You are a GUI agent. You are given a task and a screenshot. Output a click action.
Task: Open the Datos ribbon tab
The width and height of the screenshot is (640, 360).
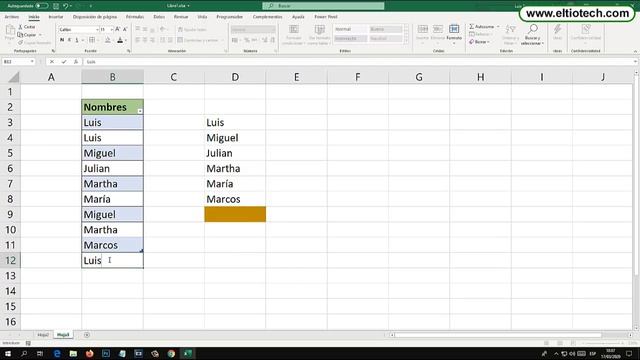coord(159,17)
